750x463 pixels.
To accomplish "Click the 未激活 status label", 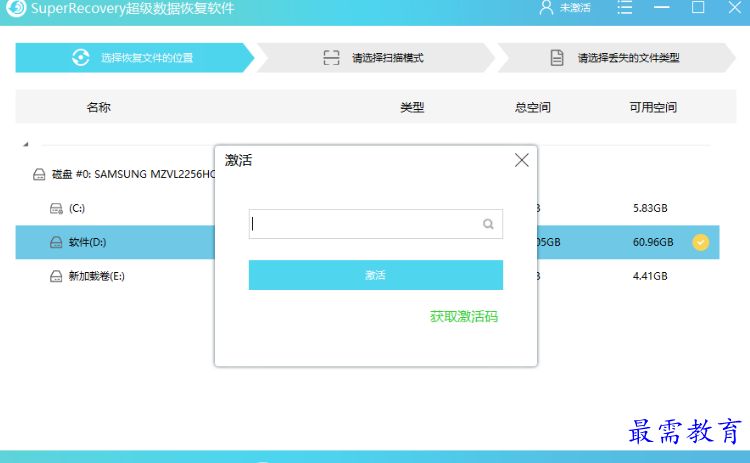I will 575,8.
